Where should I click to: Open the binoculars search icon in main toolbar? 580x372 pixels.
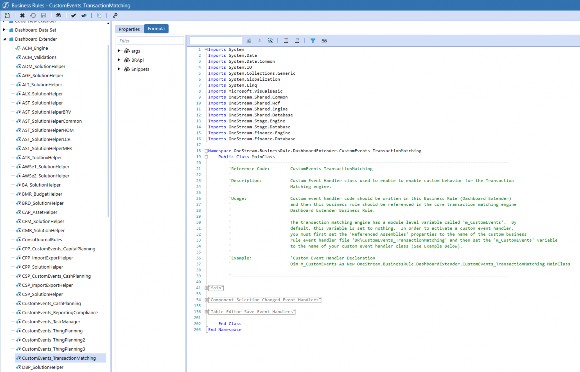click(58, 16)
